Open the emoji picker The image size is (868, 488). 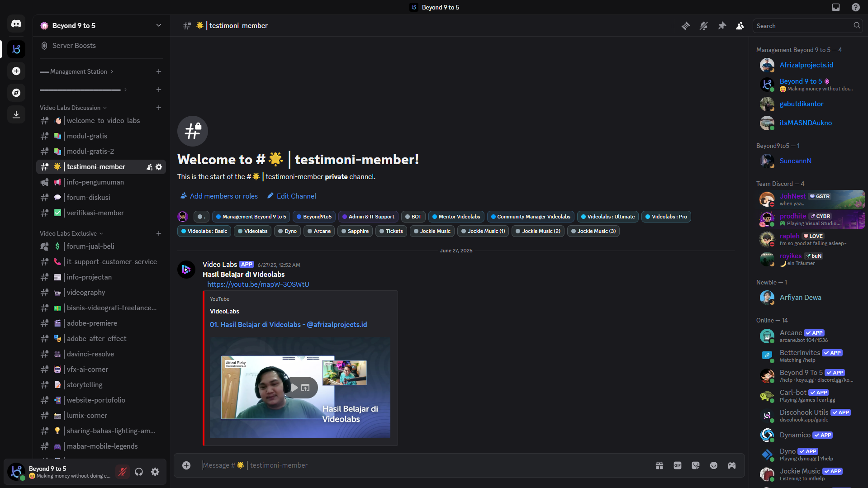coord(714,465)
